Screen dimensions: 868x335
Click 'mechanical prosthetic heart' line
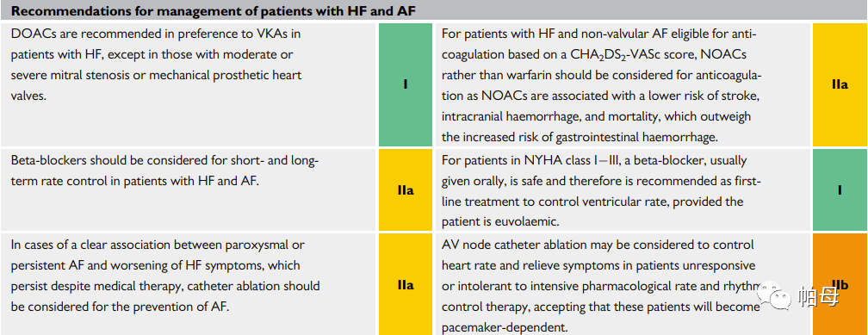tap(156, 76)
